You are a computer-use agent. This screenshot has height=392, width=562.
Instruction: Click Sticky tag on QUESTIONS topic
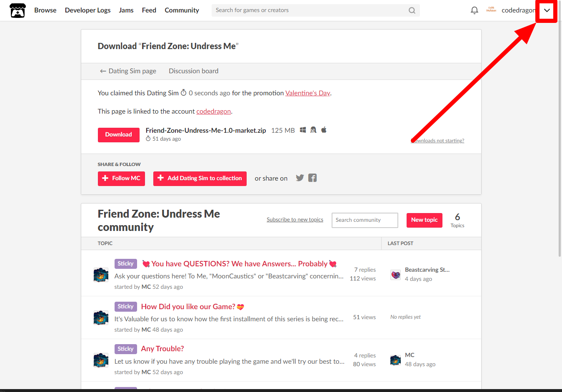[125, 264]
